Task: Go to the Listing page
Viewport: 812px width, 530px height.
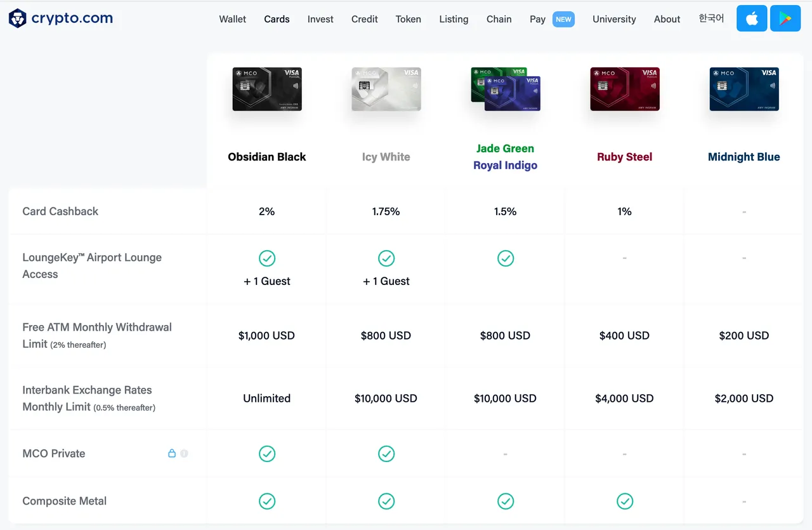Action: pos(454,19)
